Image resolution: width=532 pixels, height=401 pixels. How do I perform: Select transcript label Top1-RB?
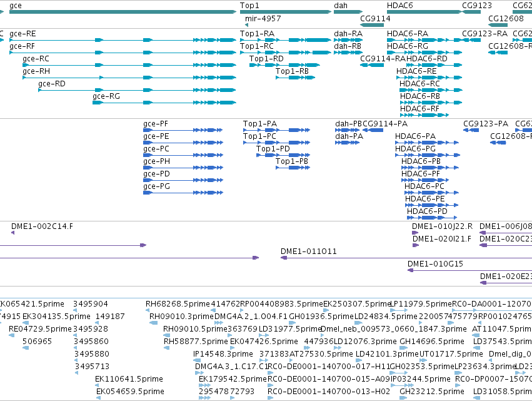click(292, 71)
